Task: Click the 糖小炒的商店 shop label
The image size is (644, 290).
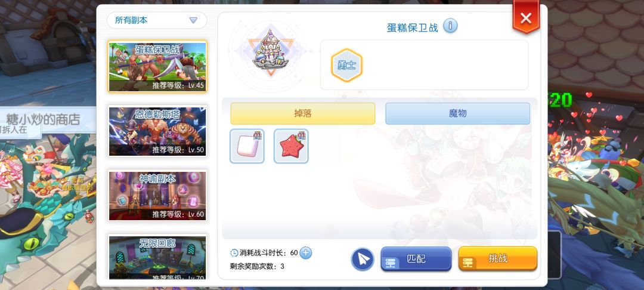Action: (43, 119)
